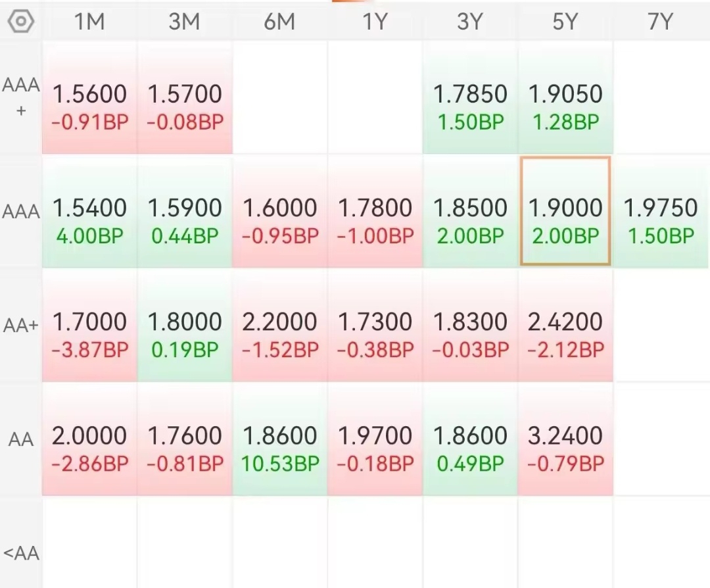Select the 1M tenor column header

[89, 22]
